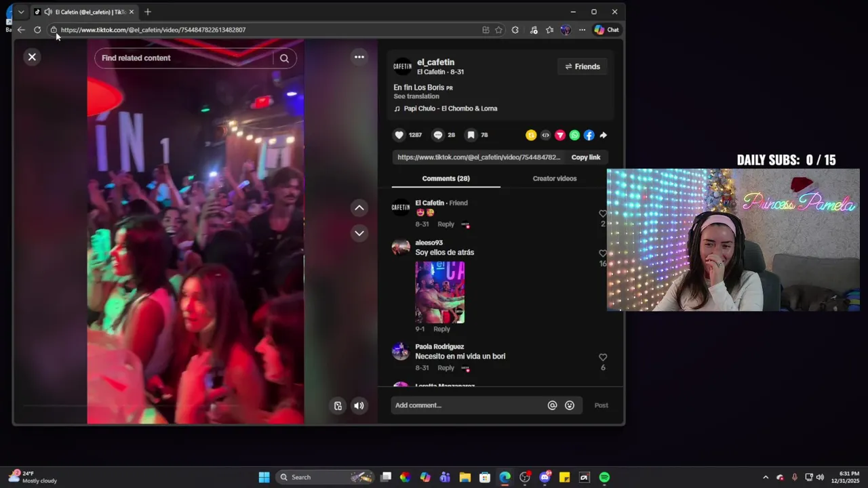Switch to Comments (28) tab
The image size is (868, 488).
446,178
